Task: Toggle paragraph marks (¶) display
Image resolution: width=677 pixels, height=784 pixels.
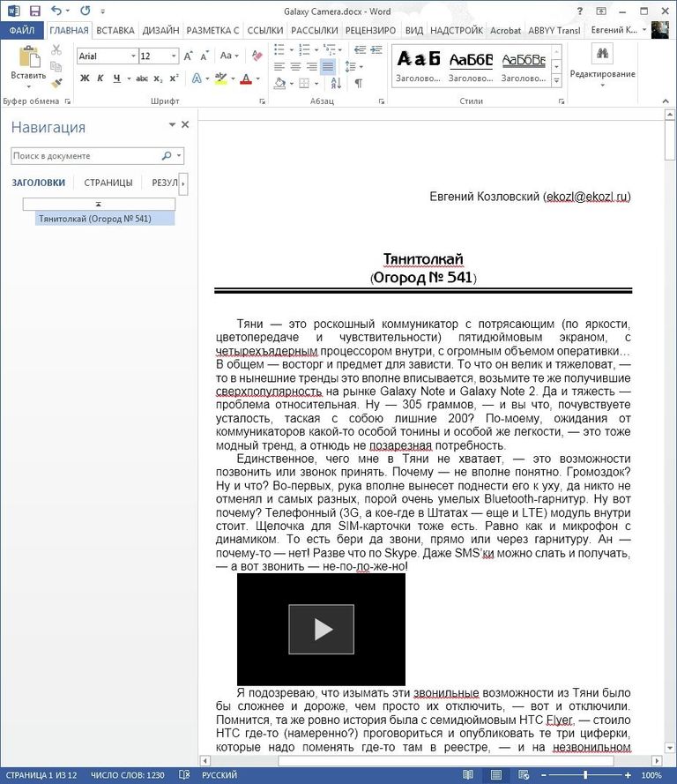Action: 359,83
